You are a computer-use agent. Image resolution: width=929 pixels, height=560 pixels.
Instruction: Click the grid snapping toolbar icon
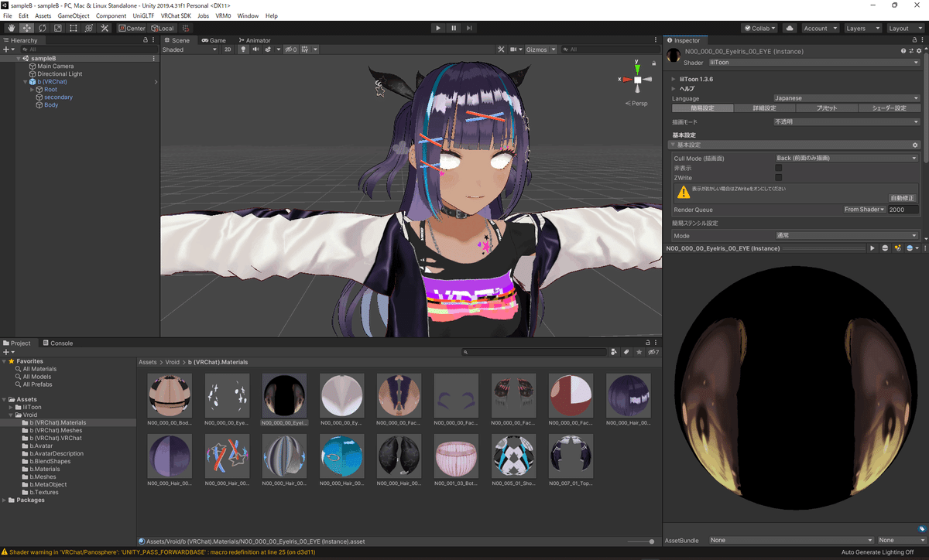[x=186, y=28]
